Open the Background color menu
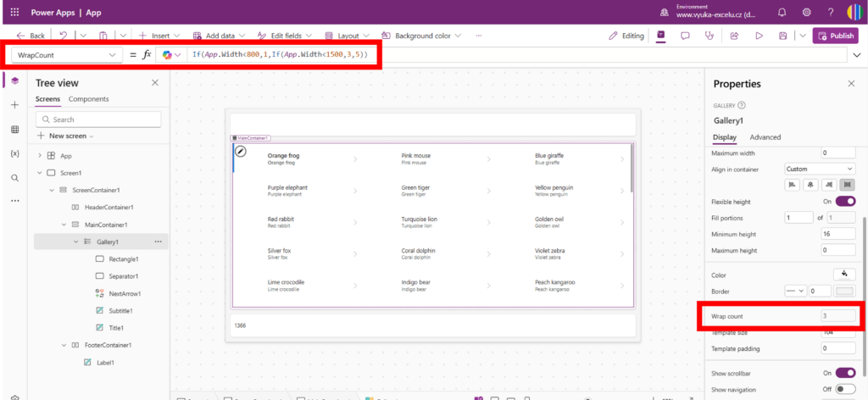This screenshot has height=400, width=868. [x=421, y=36]
